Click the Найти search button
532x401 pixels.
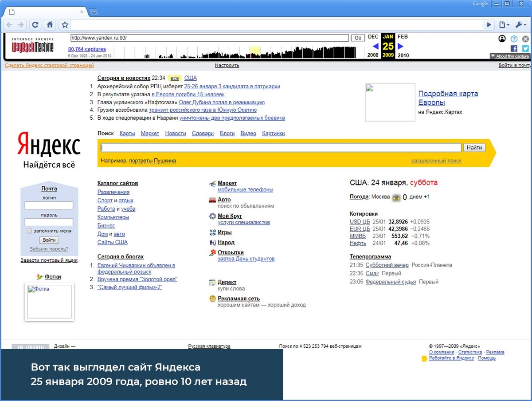point(474,148)
